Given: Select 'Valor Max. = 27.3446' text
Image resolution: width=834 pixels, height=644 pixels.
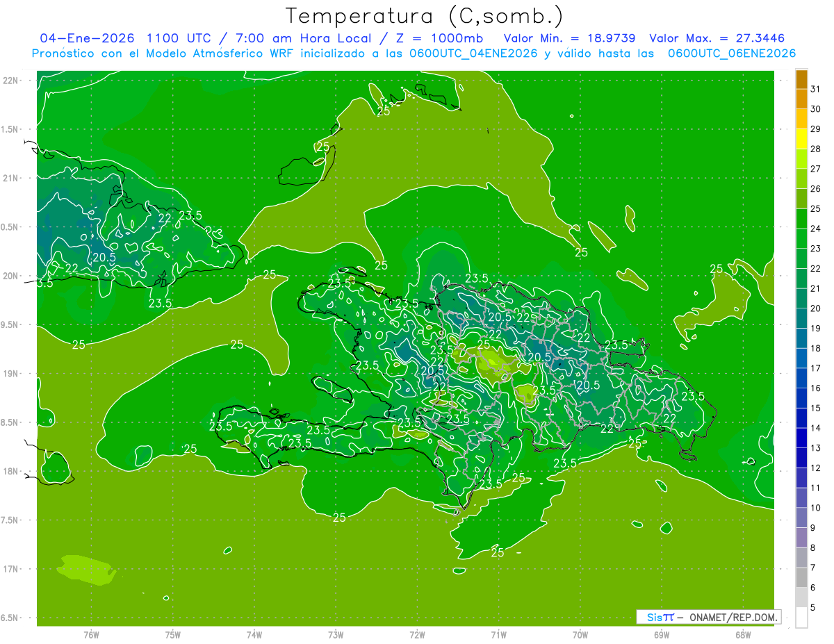Looking at the screenshot, I should pos(717,38).
